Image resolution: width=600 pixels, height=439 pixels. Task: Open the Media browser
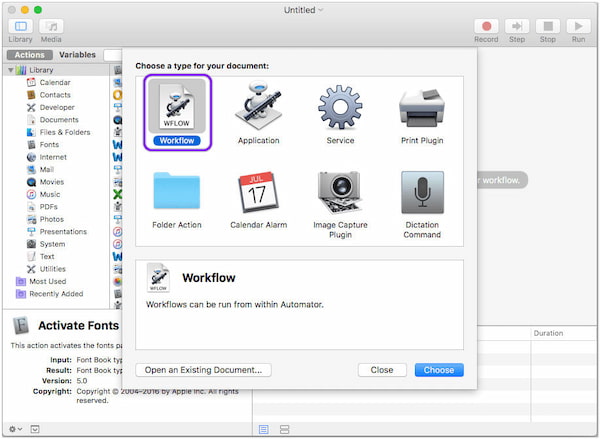51,26
